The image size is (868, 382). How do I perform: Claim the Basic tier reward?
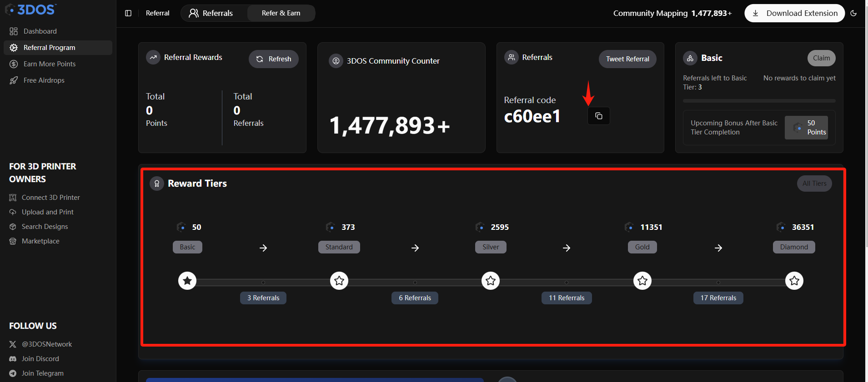click(821, 58)
